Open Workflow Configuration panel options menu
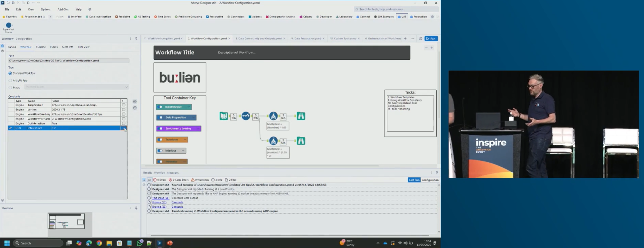The image size is (644, 248). pyautogui.click(x=130, y=39)
